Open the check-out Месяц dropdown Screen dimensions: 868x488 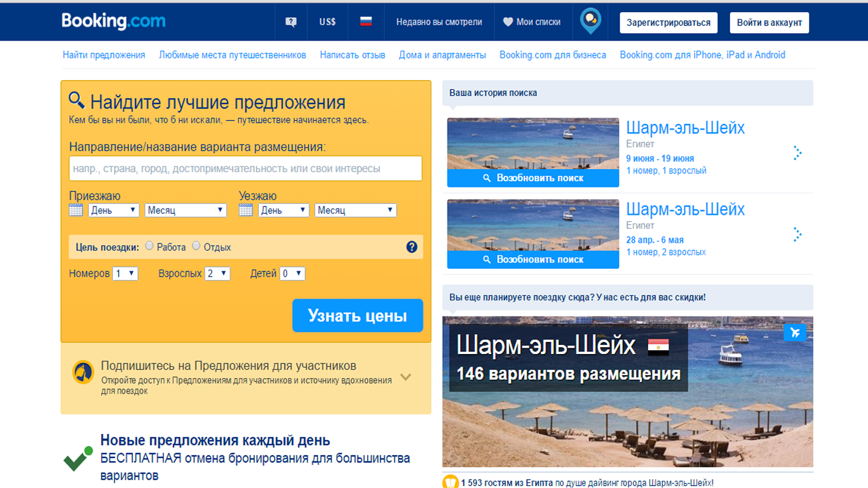(x=356, y=210)
